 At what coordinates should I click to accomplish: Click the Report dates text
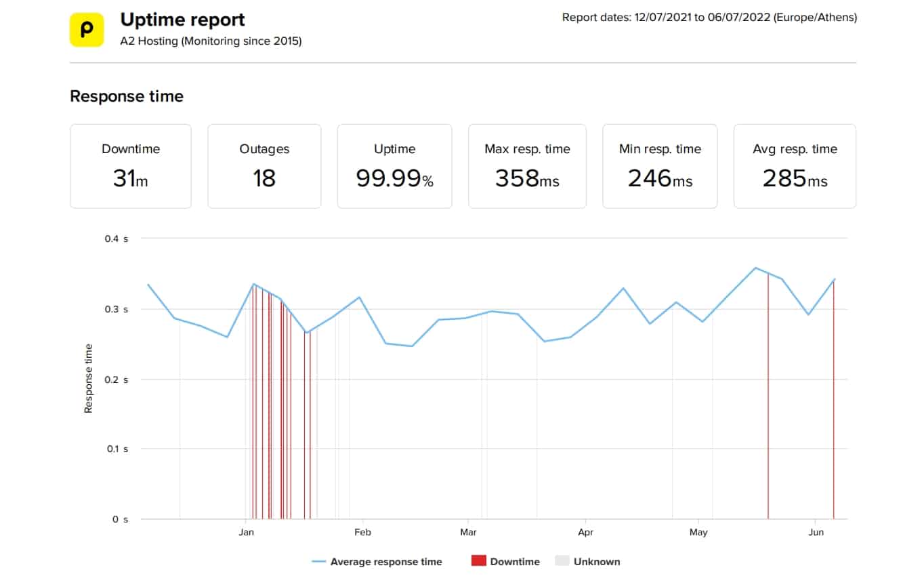(x=709, y=18)
